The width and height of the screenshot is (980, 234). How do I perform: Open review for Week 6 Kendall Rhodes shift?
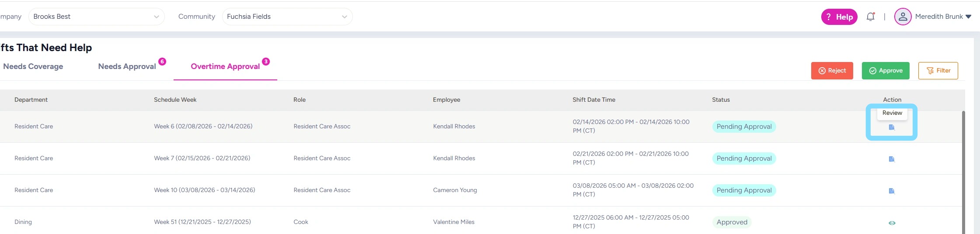(891, 127)
